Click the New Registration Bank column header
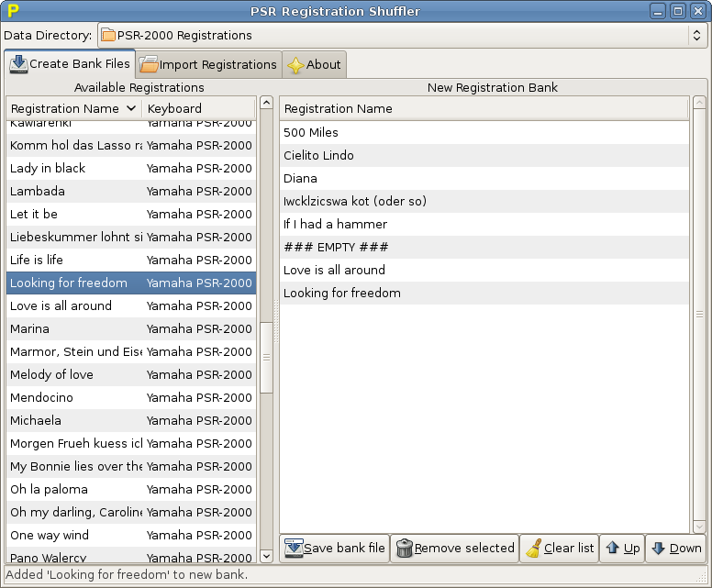 click(483, 108)
